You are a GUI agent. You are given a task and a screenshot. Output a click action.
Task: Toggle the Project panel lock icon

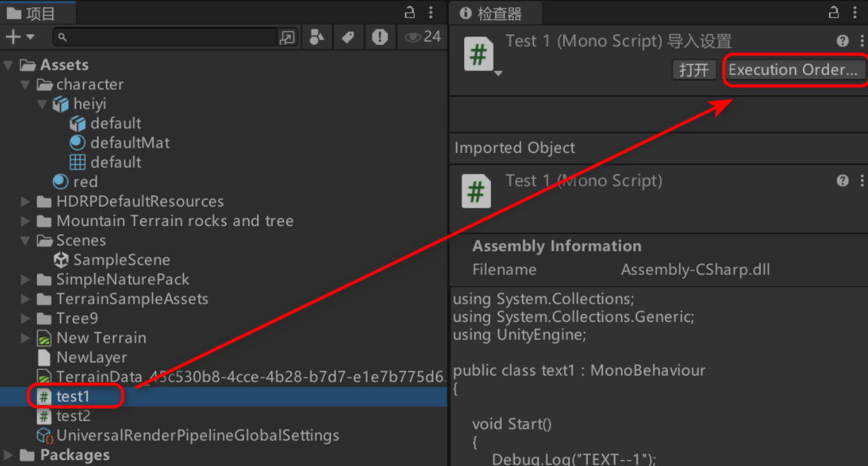click(x=409, y=12)
